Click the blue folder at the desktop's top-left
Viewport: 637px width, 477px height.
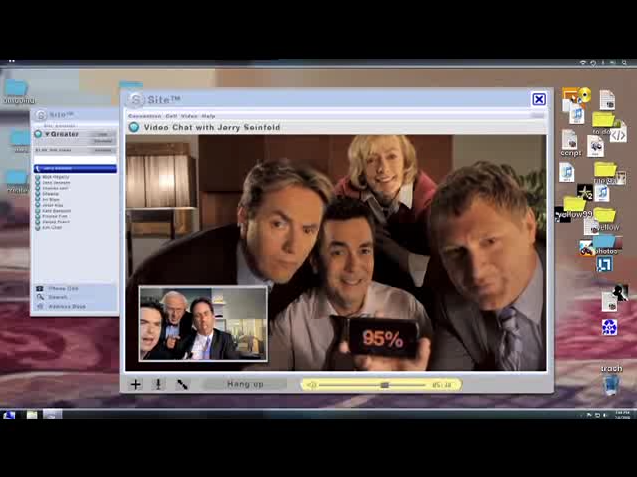(15, 88)
